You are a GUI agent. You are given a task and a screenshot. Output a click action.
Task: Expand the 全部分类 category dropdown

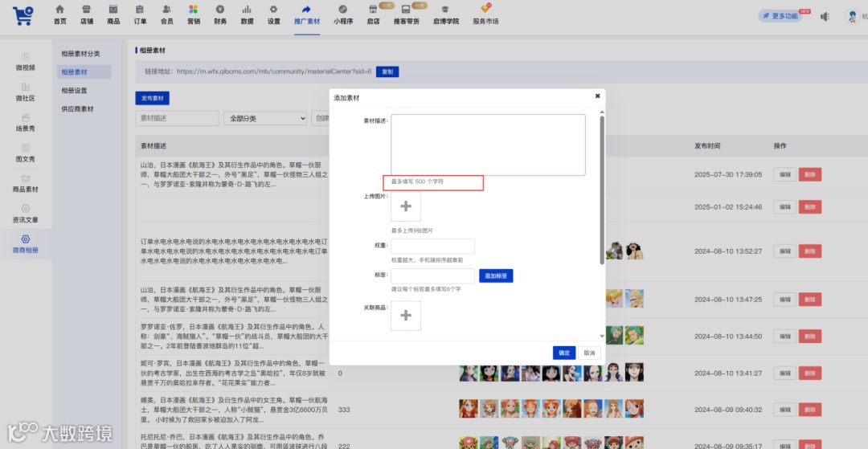tap(265, 118)
